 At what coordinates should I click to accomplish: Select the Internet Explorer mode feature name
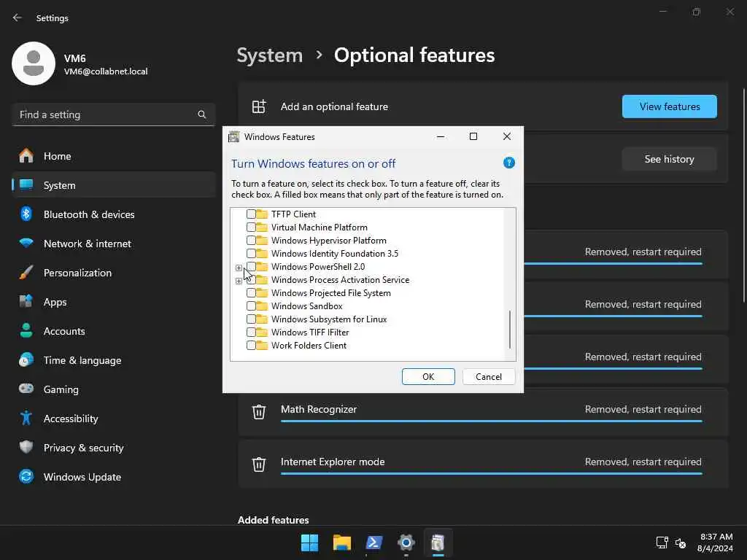[x=333, y=462]
